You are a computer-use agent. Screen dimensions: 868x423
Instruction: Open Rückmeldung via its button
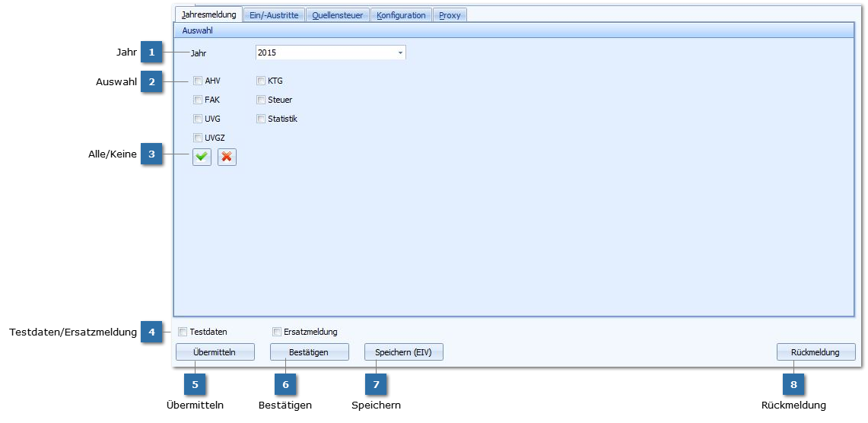pos(816,352)
